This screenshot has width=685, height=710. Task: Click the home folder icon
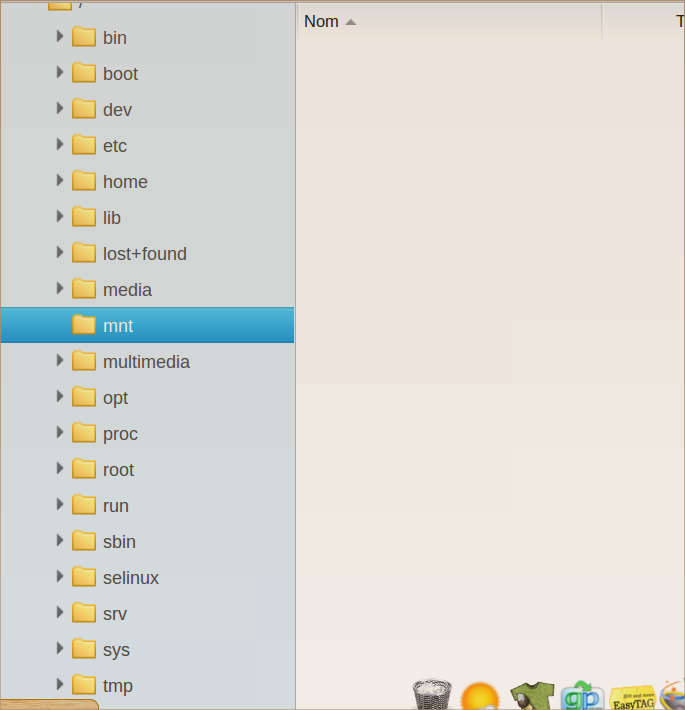point(84,181)
